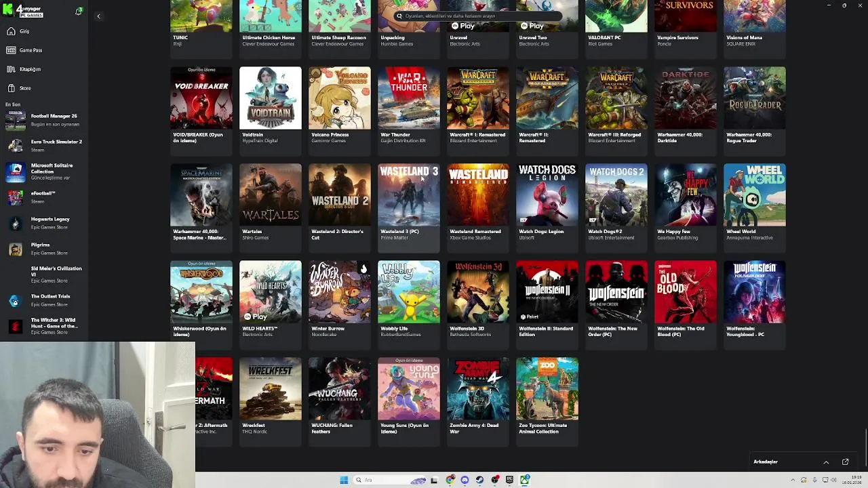Open Football Manager 26 from recent list
This screenshot has height=488, width=868.
point(43,120)
